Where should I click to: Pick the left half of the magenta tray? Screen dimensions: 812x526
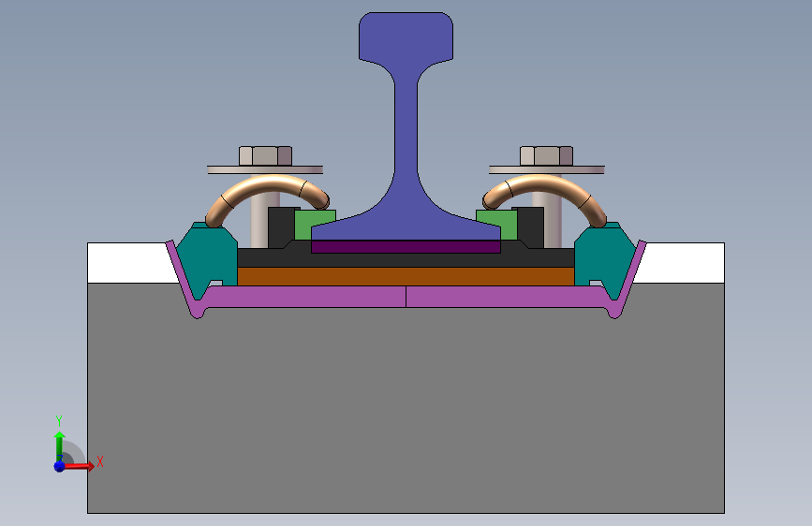pos(305,297)
